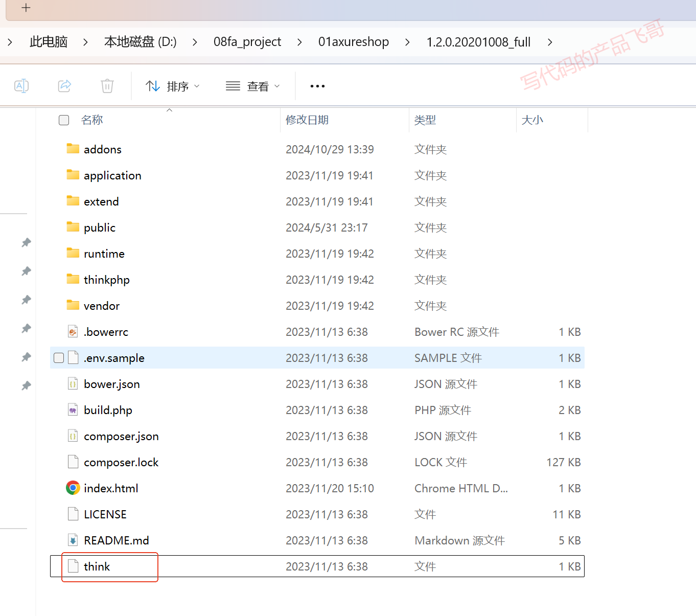696x616 pixels.
Task: Expand chevron after 08fa_project
Action: [299, 42]
